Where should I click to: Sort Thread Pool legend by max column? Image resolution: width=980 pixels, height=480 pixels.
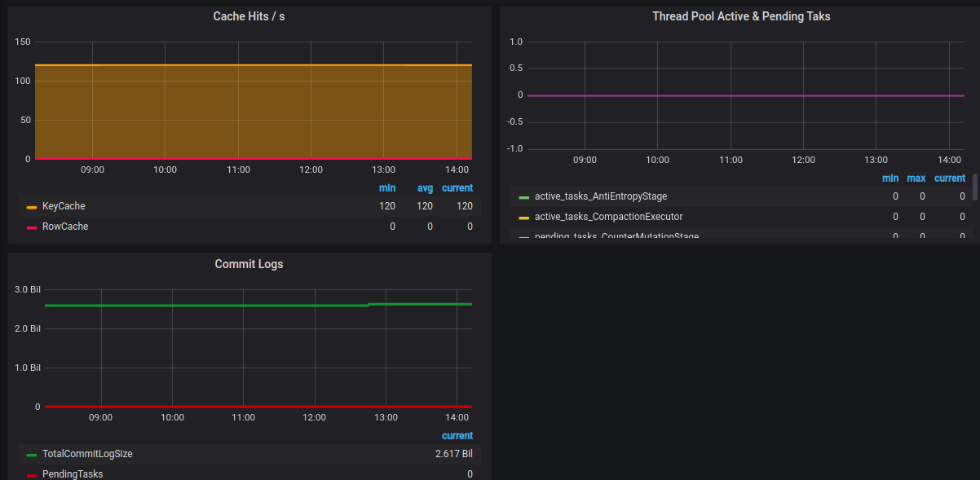coord(916,178)
